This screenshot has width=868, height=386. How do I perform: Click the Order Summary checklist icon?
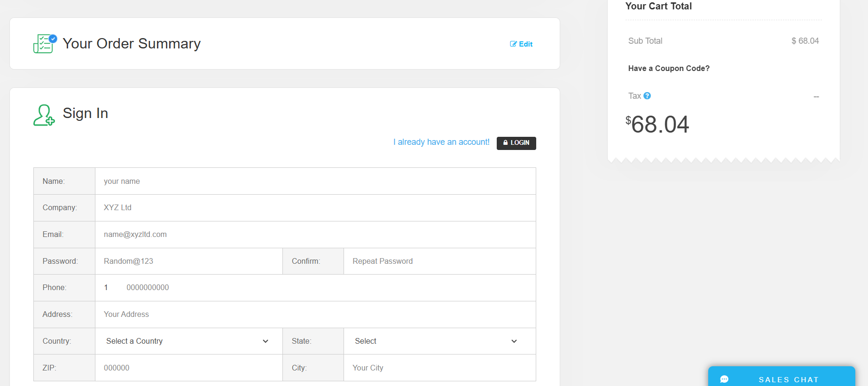click(45, 44)
